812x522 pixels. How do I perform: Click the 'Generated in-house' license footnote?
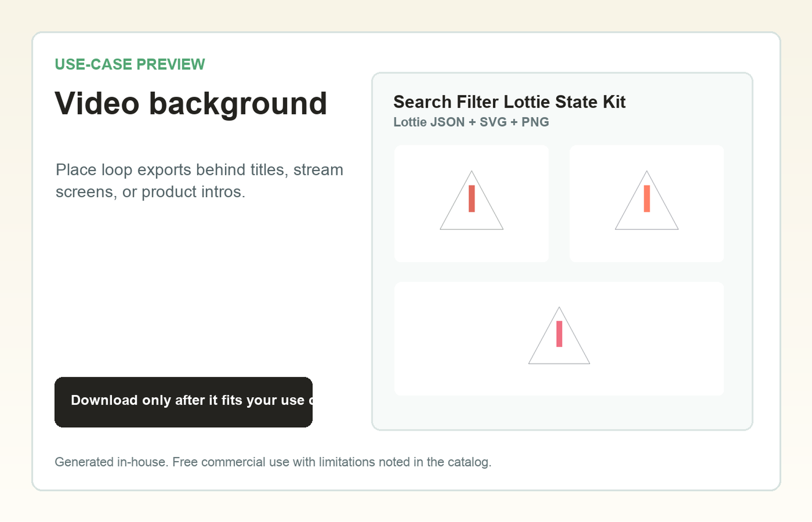(273, 462)
